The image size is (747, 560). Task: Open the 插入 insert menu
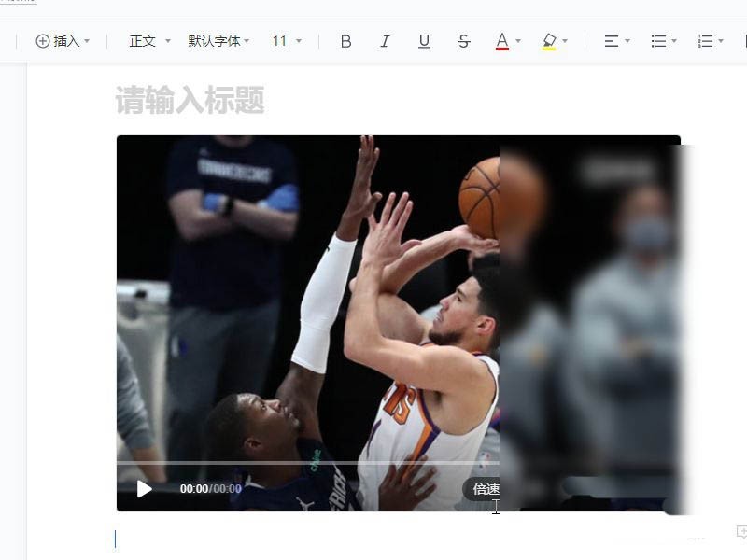pyautogui.click(x=63, y=41)
